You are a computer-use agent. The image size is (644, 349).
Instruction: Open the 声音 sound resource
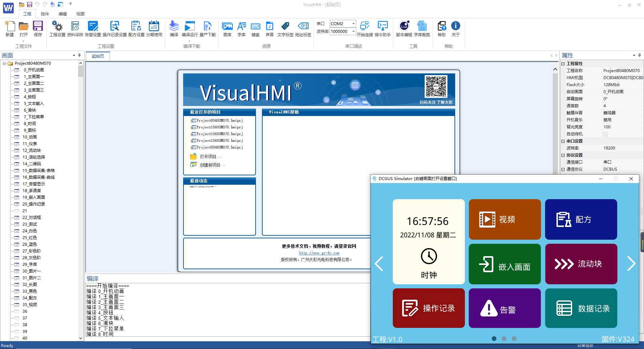pos(270,28)
